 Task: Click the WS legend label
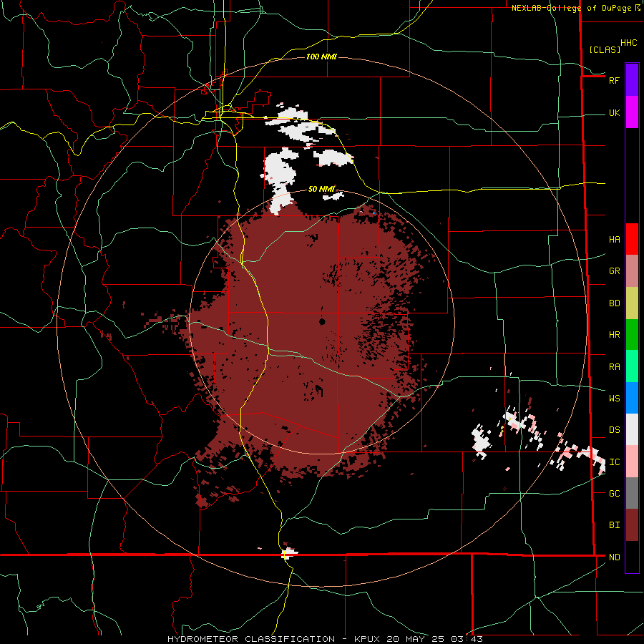coord(615,399)
